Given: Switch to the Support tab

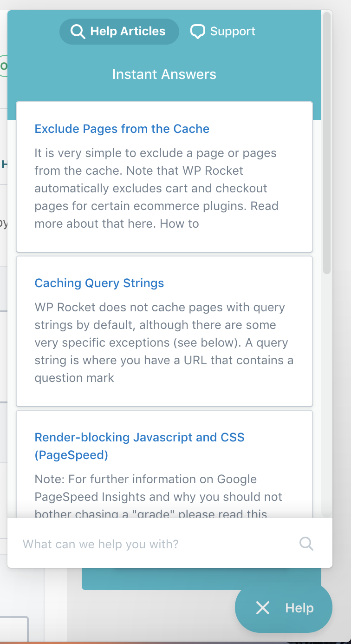Looking at the screenshot, I should [222, 31].
